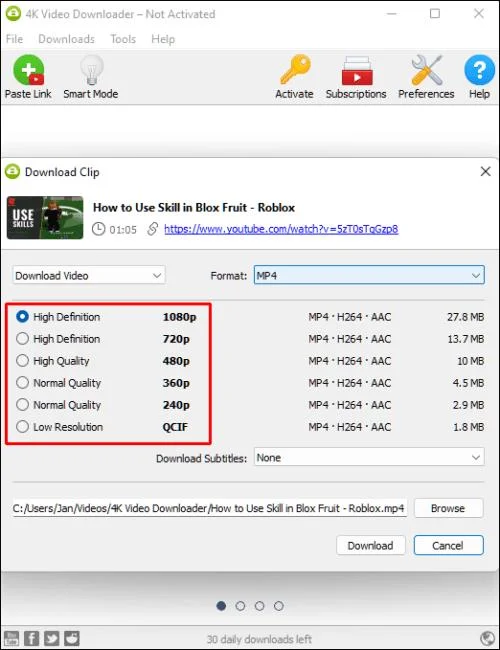This screenshot has height=650, width=500.
Task: Click codec text in 1080p row
Action: point(350,317)
